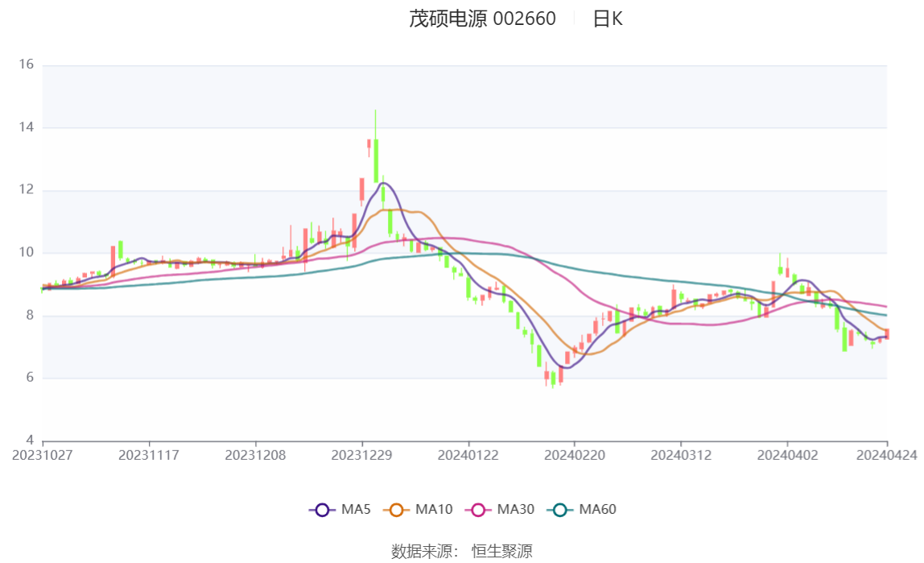Click the data source text 恒生聚源
924x563 pixels.
point(501,551)
